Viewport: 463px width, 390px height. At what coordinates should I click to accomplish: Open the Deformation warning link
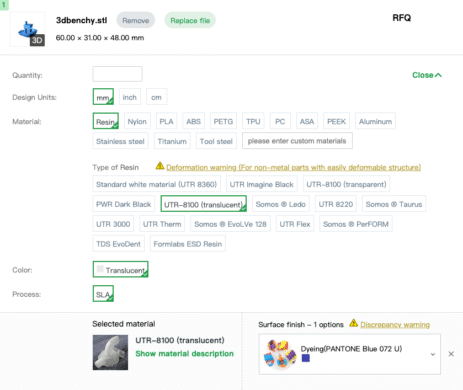pos(293,167)
